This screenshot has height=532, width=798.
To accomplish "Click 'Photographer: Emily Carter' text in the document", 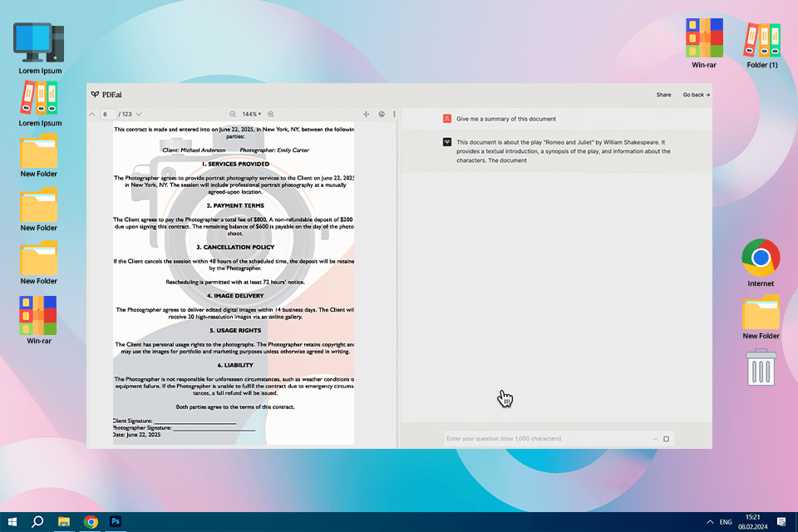I will point(274,150).
